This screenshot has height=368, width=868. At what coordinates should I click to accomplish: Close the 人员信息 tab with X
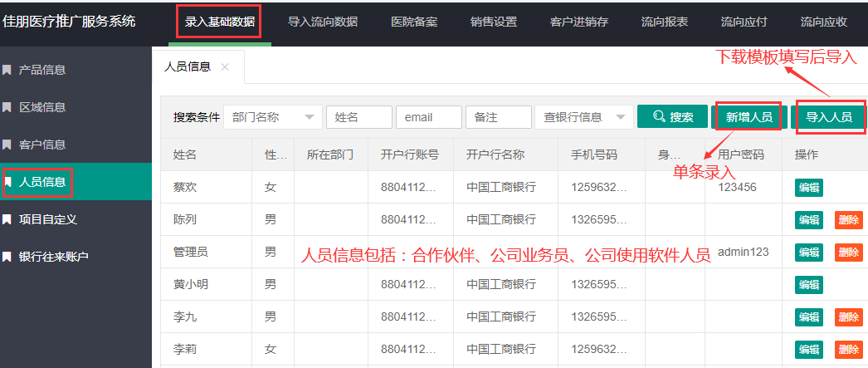(225, 67)
